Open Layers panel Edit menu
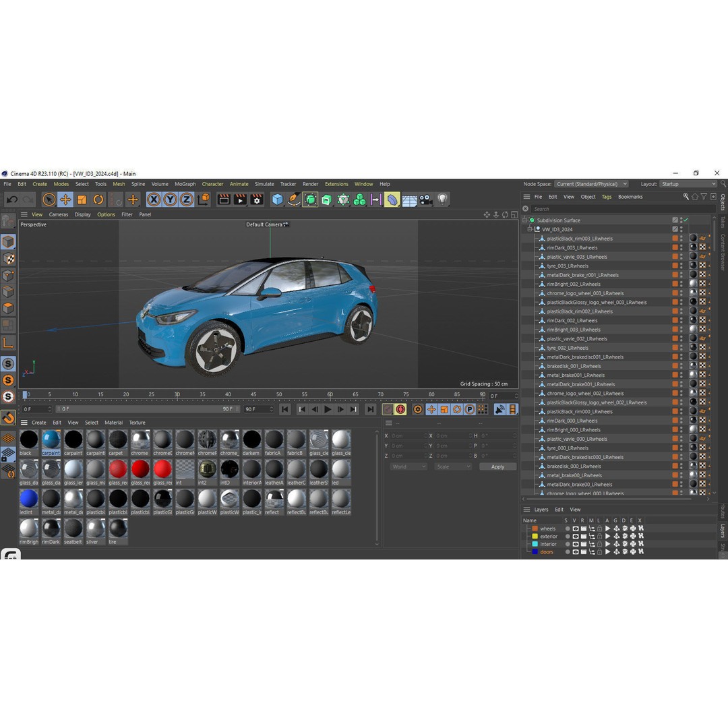The height and width of the screenshot is (728, 728). (x=559, y=510)
